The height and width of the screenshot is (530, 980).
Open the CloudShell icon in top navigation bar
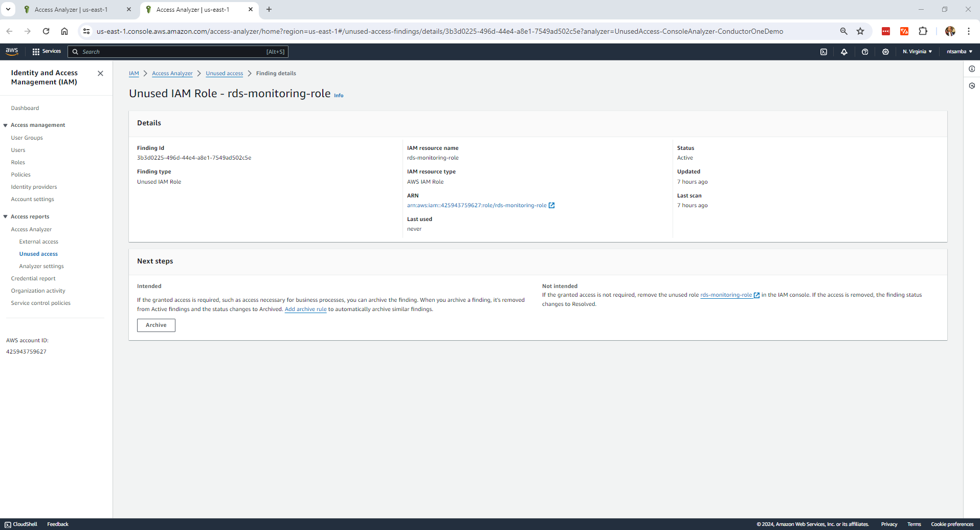click(823, 52)
